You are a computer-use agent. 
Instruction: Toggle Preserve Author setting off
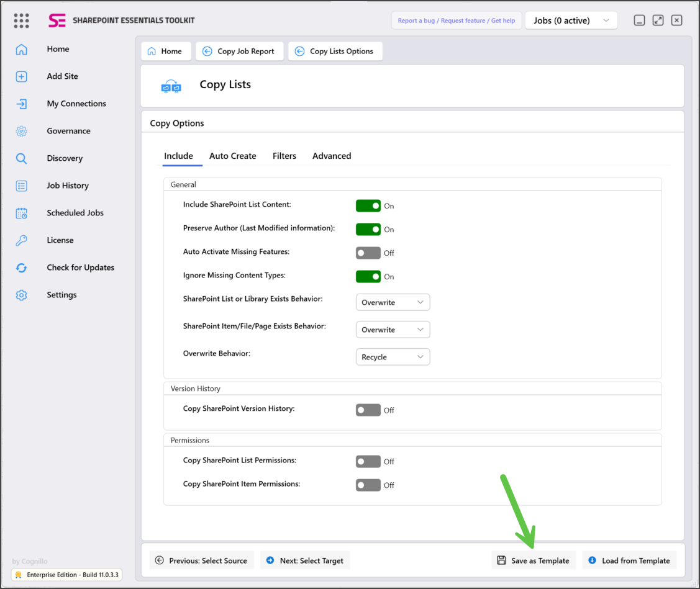pyautogui.click(x=368, y=230)
